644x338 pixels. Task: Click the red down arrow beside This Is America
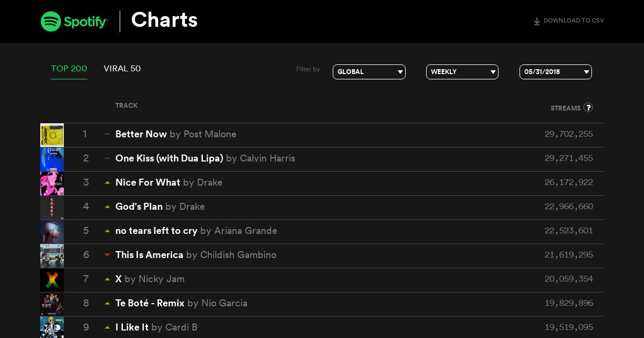click(x=107, y=255)
